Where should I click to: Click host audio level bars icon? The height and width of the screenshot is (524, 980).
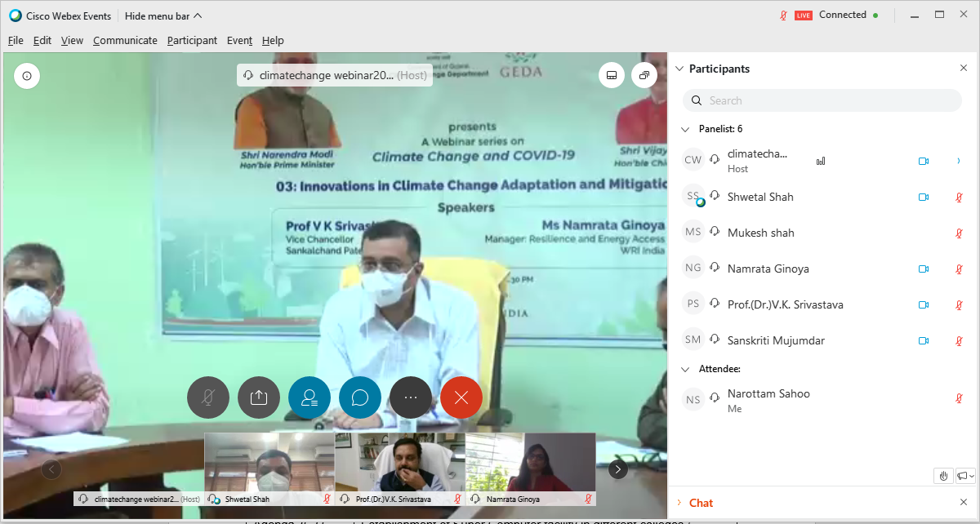click(821, 162)
